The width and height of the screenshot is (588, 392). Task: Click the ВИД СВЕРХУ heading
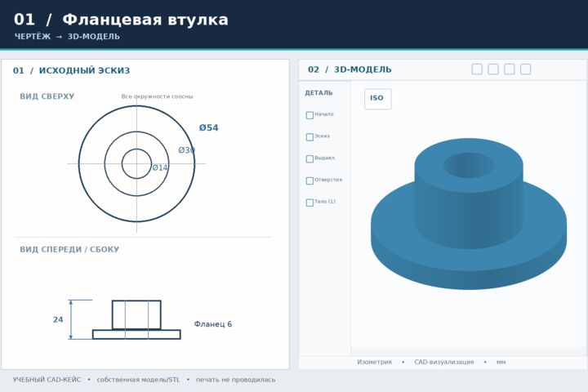point(47,96)
